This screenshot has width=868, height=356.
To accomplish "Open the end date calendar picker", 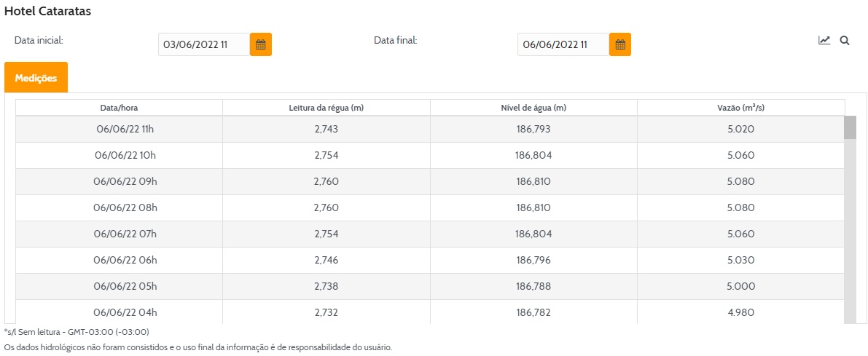I will tap(619, 44).
